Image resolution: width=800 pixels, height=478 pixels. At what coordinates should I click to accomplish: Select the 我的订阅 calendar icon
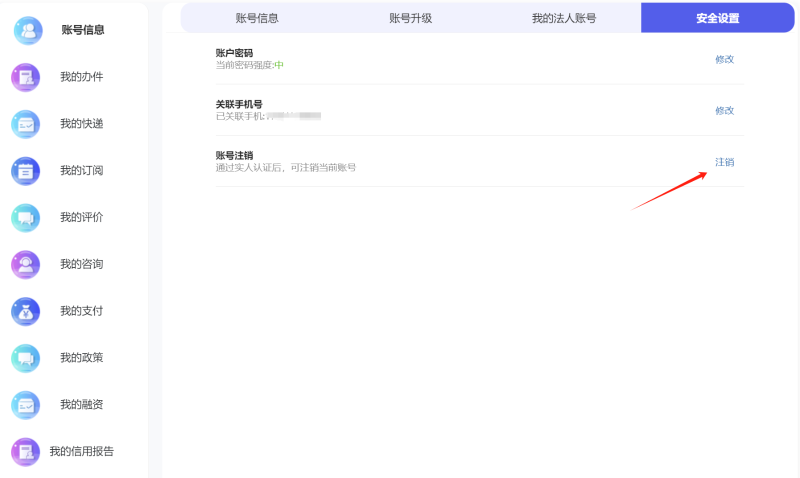[x=26, y=171]
